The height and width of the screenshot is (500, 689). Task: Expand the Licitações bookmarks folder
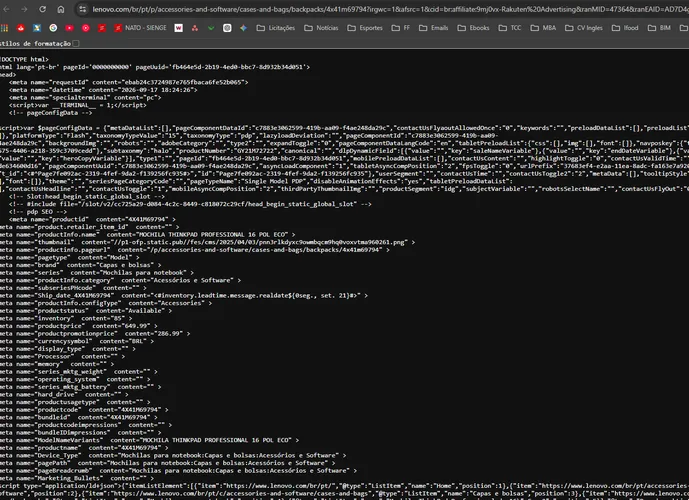point(276,28)
